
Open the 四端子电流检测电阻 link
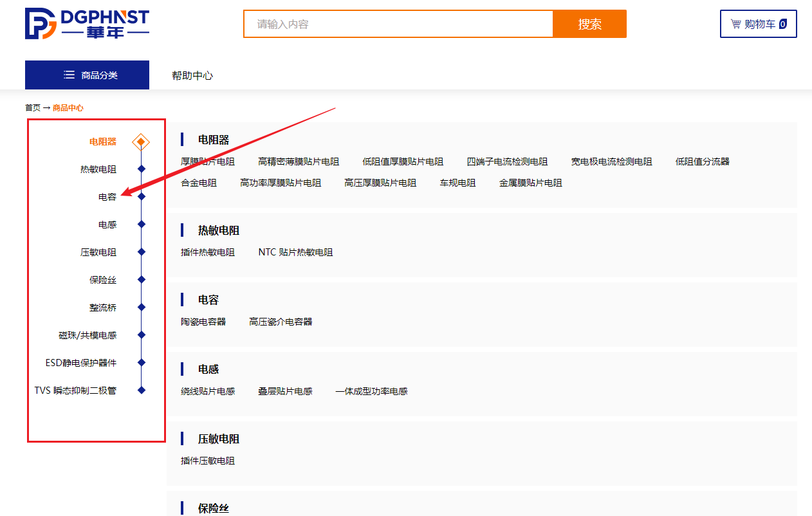pos(507,161)
